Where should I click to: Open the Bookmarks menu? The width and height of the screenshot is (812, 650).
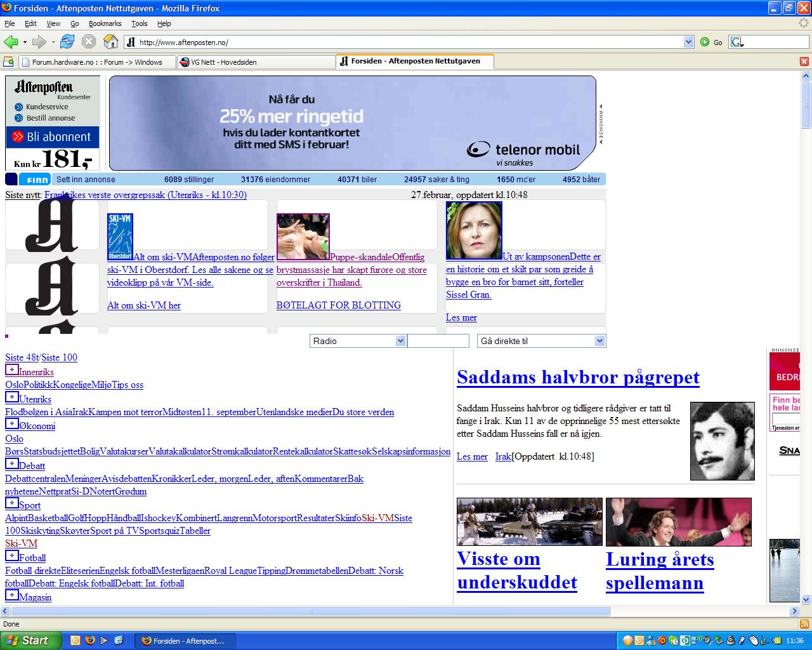coord(105,23)
